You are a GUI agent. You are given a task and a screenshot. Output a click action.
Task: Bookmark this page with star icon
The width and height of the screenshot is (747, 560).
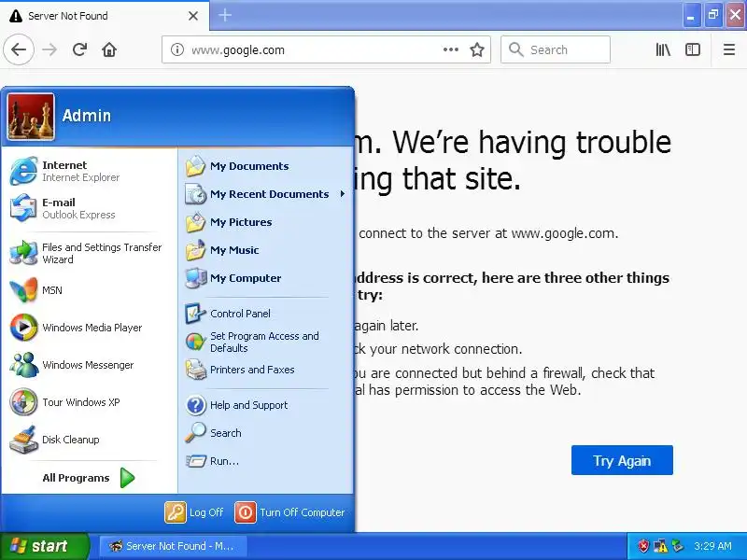(x=477, y=49)
